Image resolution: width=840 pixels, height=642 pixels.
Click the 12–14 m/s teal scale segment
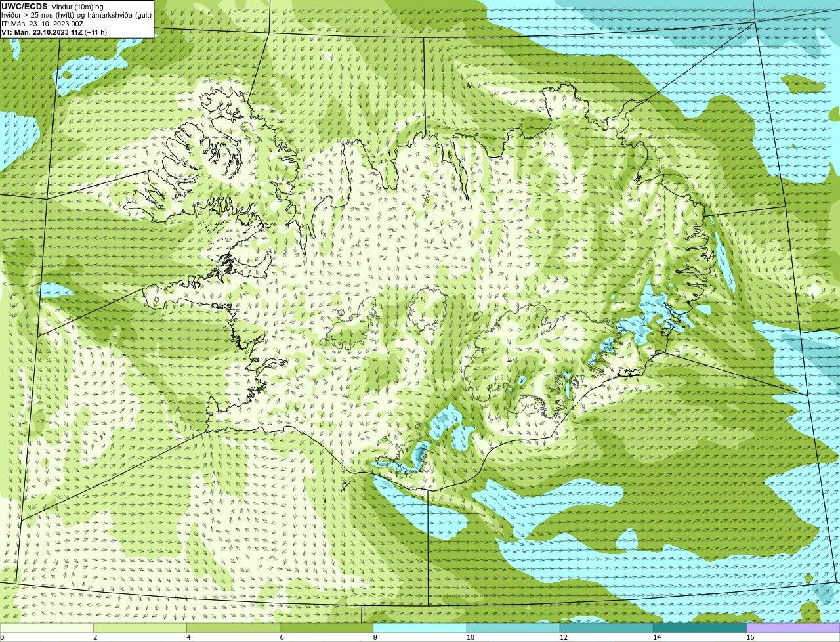(x=606, y=628)
